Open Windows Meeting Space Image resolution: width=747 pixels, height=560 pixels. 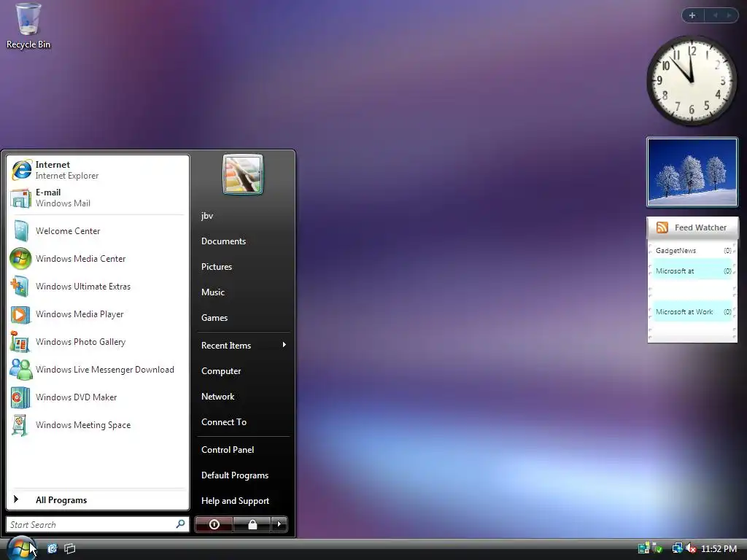(97, 425)
